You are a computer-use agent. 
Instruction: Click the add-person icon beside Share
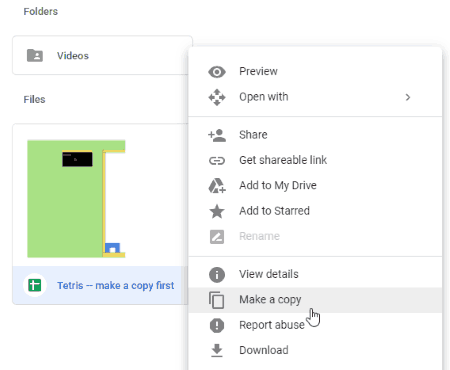pos(217,135)
